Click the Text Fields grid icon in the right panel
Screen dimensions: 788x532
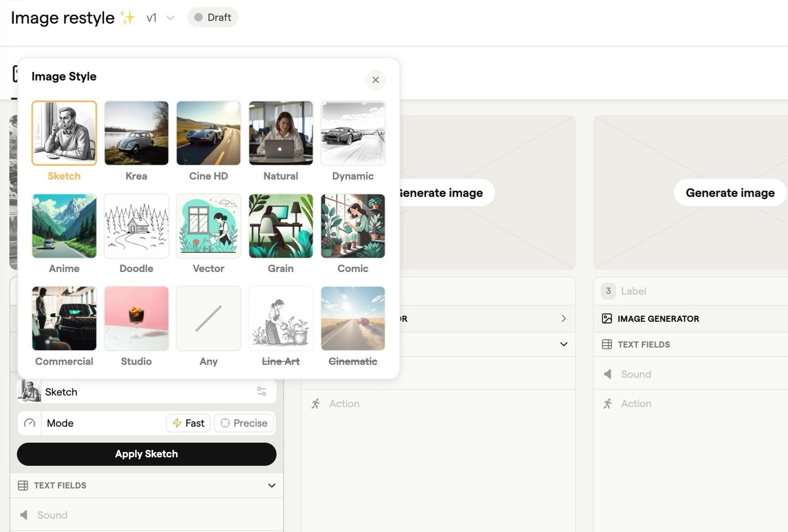click(x=607, y=344)
